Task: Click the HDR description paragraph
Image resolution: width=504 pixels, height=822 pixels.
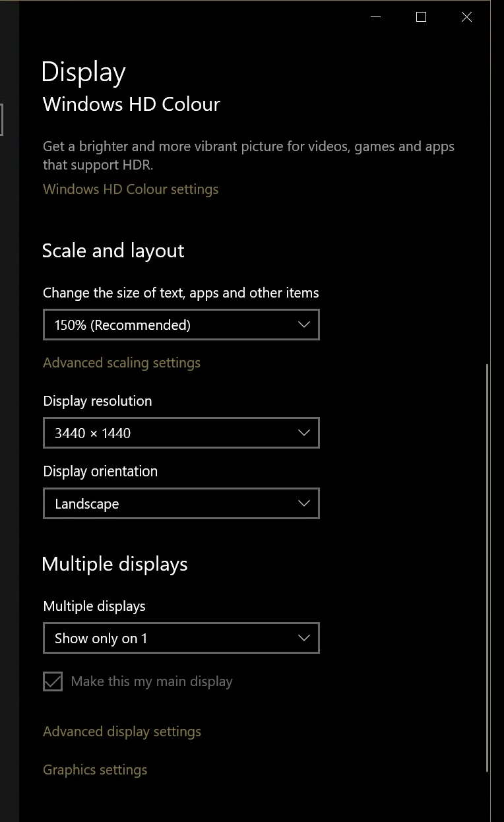Action: (x=249, y=156)
